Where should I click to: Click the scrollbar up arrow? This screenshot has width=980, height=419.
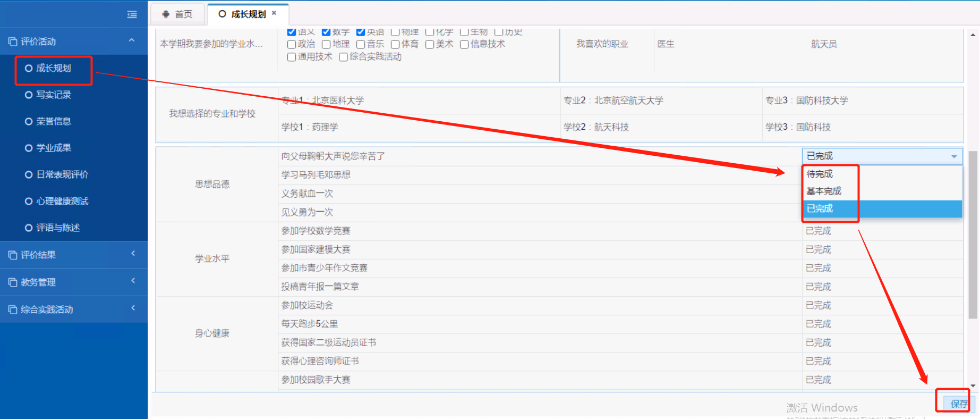(x=973, y=35)
